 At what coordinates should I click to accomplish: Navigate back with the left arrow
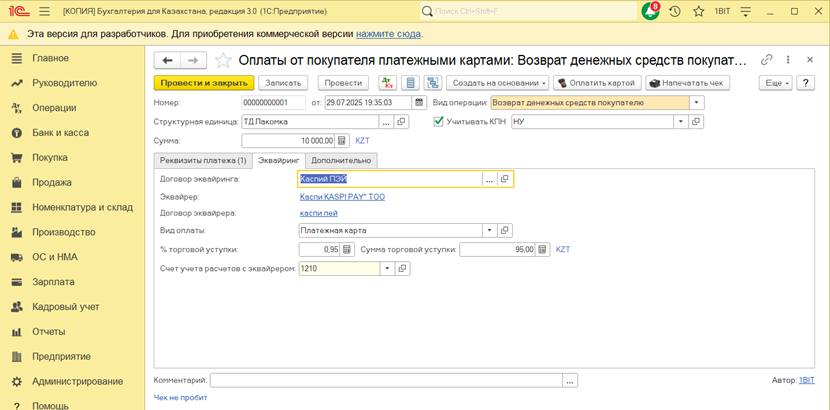(x=168, y=60)
